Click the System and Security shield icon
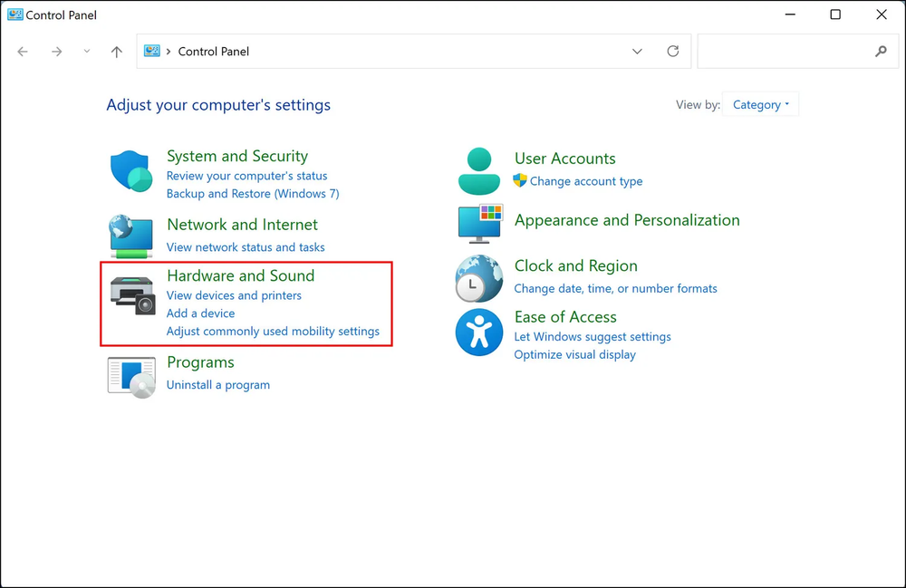Image resolution: width=906 pixels, height=588 pixels. point(130,170)
